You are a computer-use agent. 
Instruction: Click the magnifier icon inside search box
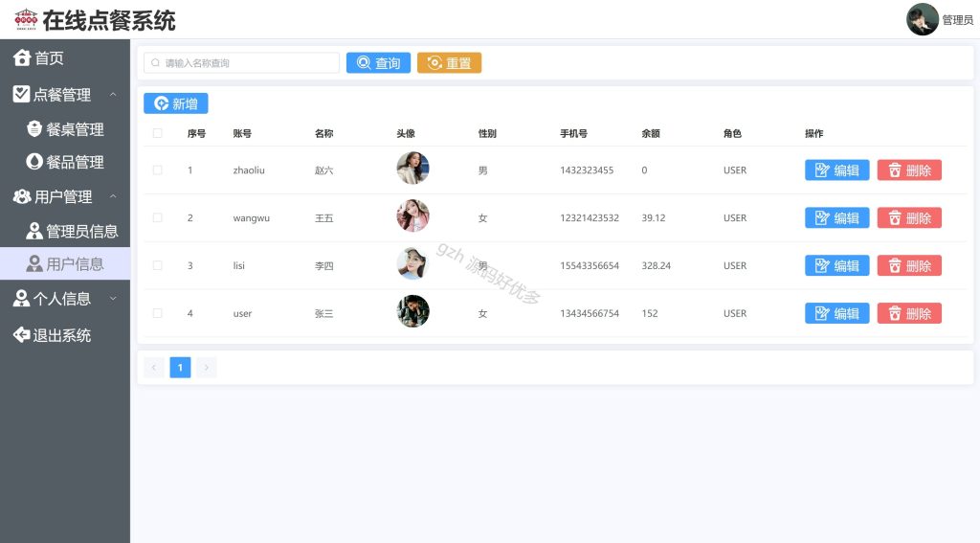(x=155, y=62)
